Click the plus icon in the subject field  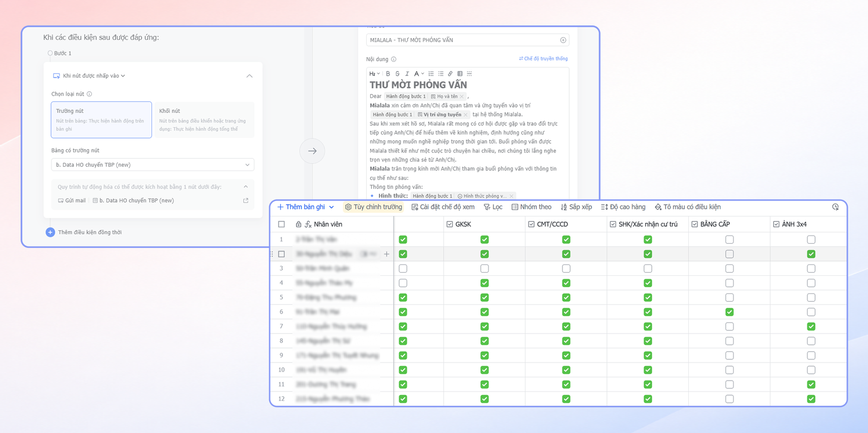(x=563, y=40)
